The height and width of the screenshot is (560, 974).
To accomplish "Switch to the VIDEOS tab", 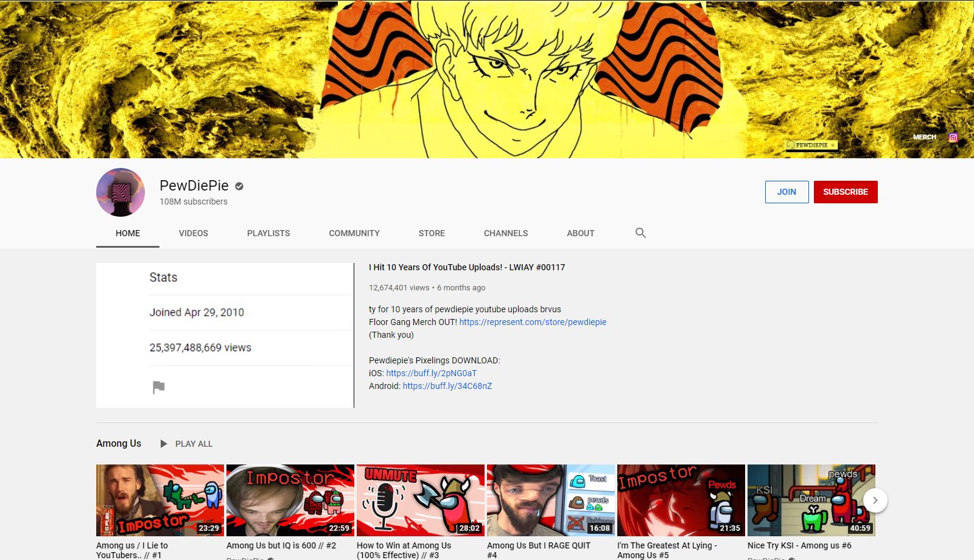I will [x=194, y=233].
